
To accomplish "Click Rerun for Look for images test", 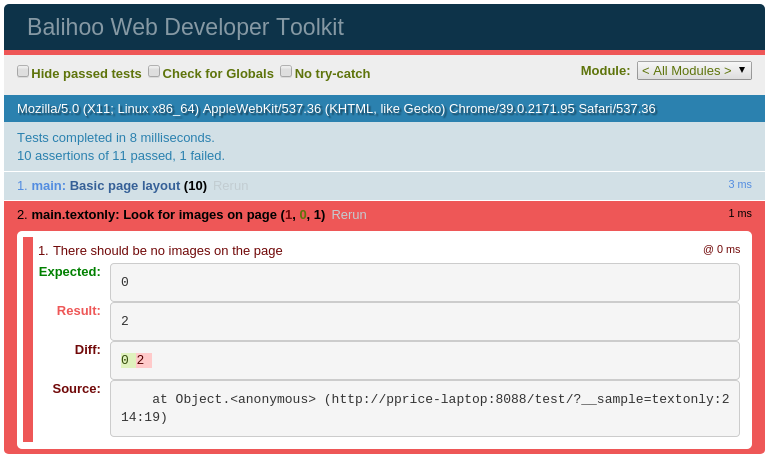I will pos(349,215).
